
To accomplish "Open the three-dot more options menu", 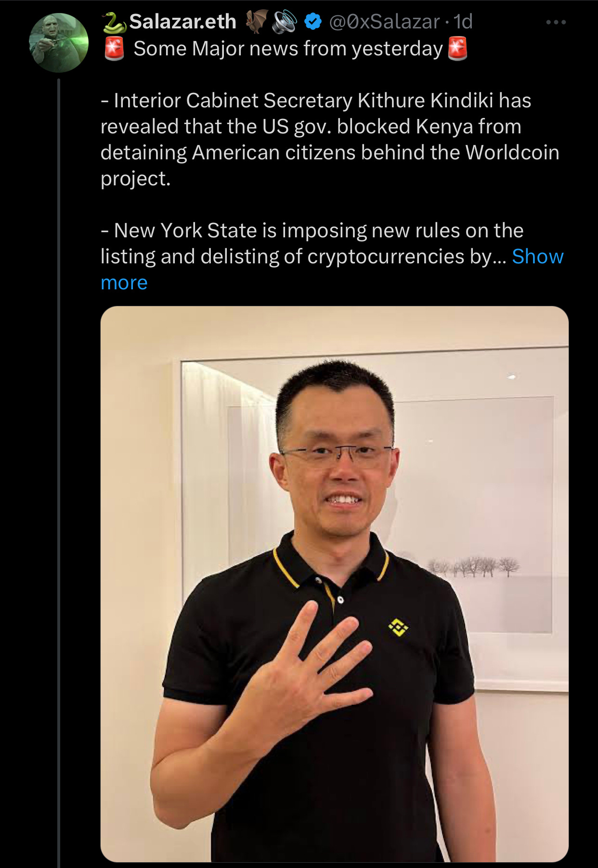I will tap(556, 22).
